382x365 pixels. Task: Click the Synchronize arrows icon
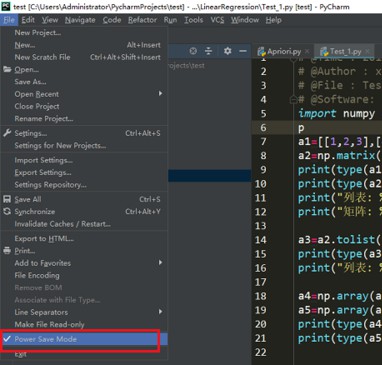pyautogui.click(x=7, y=211)
